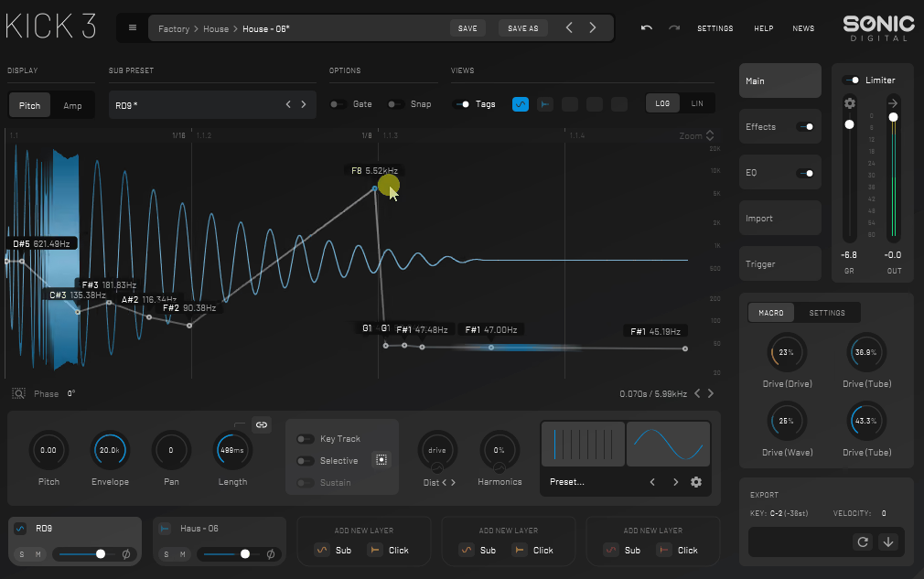
Task: Click the magnifier icon next to Phase
Action: 18,393
